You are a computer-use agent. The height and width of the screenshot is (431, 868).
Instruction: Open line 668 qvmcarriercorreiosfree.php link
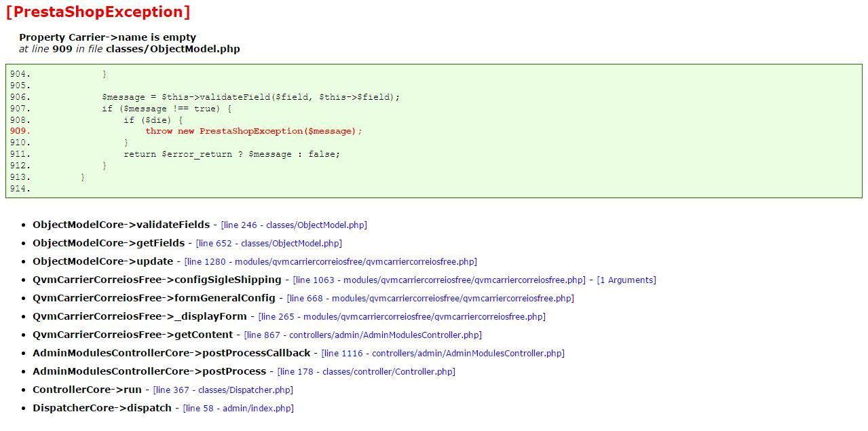coord(430,298)
